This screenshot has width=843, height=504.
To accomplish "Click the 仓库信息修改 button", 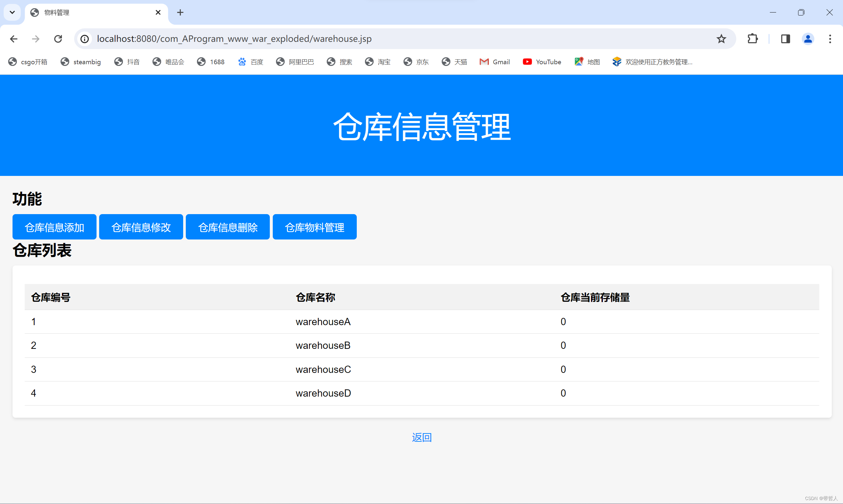I will [141, 227].
